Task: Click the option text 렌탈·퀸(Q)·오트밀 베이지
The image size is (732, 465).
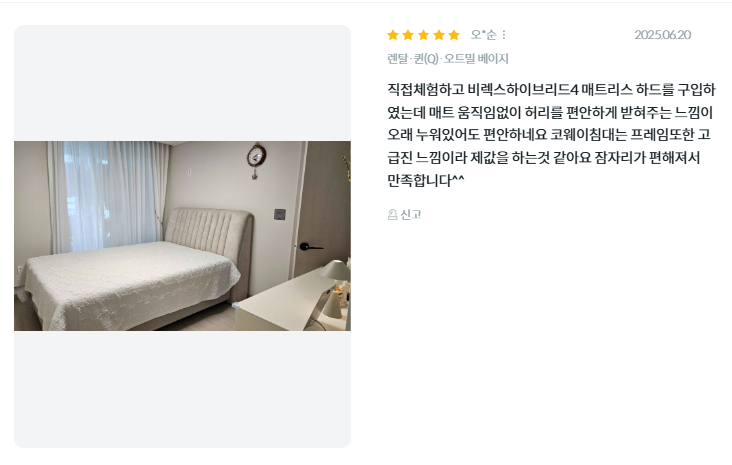Action: tap(448, 59)
